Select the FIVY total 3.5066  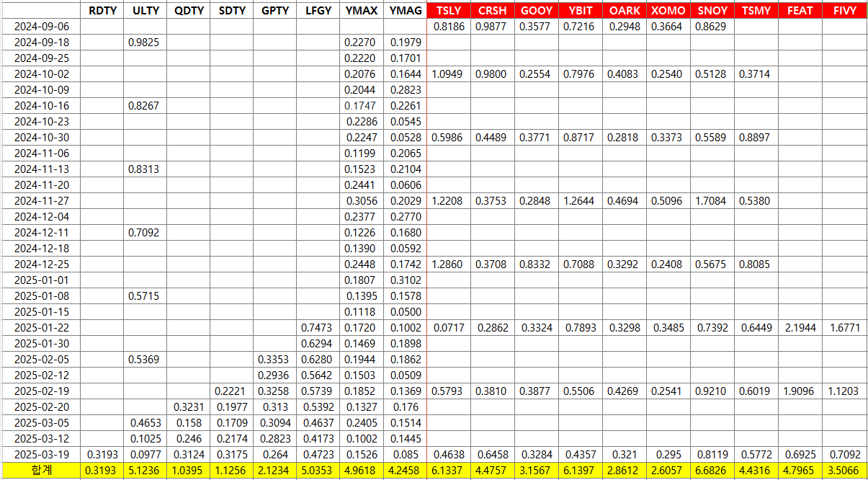[845, 471]
